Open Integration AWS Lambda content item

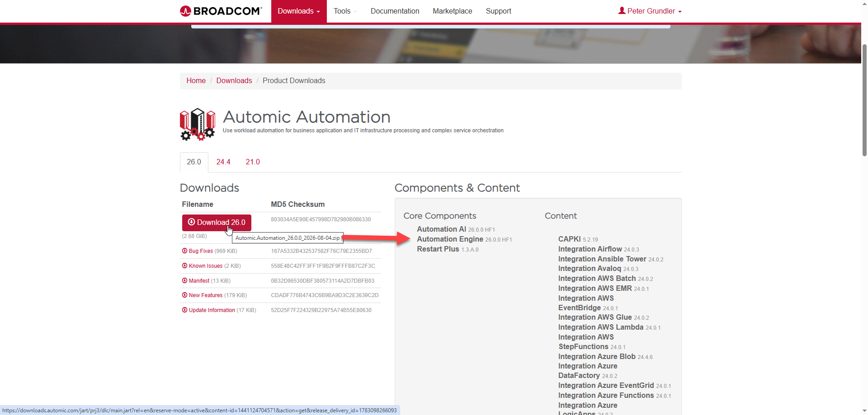(x=601, y=327)
